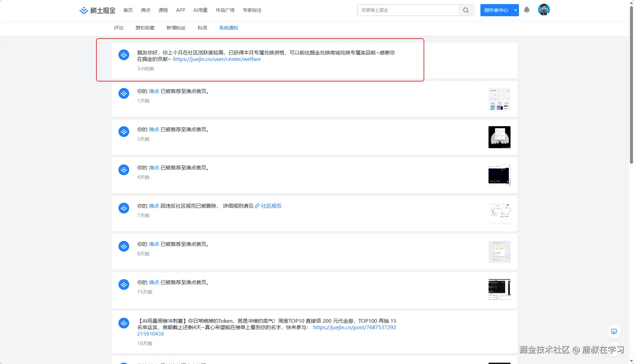Screen dimensions: 634x364
Task: Click the avatar icon of the 16天前 notification
Action: click(124, 323)
